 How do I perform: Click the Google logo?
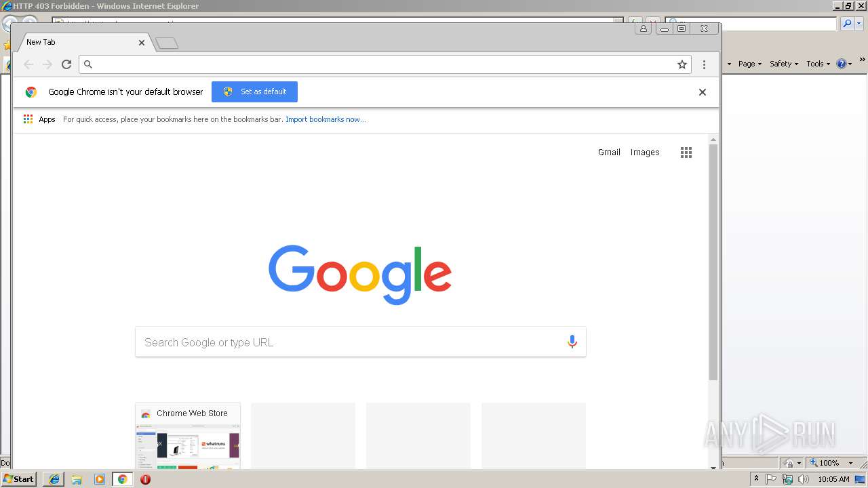pyautogui.click(x=360, y=274)
